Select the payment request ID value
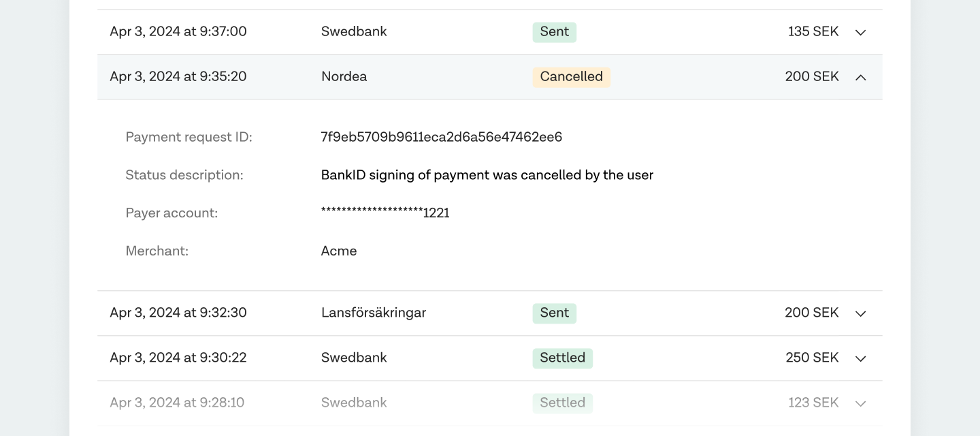Screen dimensions: 980x436 coord(441,138)
